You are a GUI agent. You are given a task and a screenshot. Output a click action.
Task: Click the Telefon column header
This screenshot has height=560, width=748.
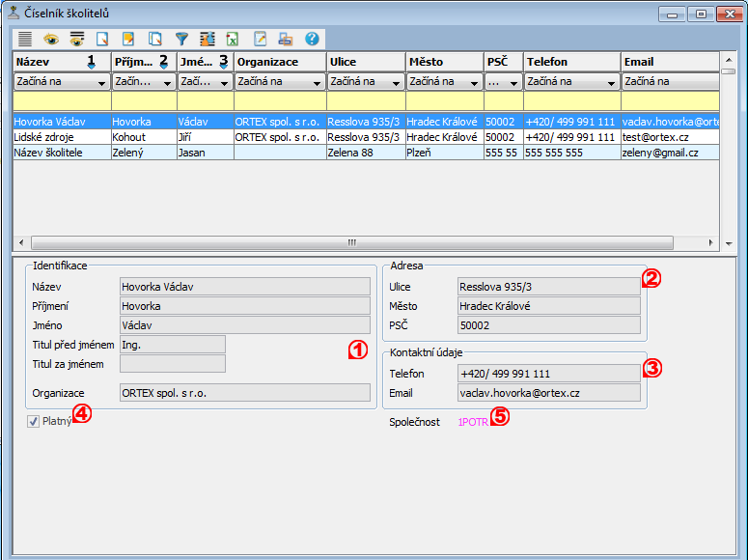point(571,62)
